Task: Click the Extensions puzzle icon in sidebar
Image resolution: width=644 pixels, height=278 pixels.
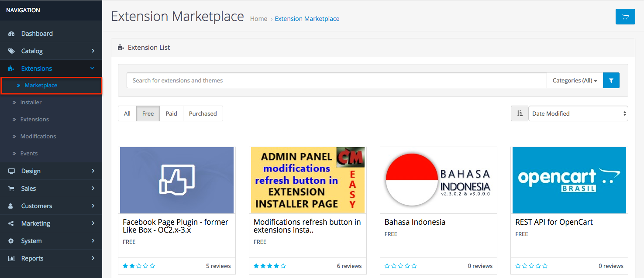Action: pos(12,69)
